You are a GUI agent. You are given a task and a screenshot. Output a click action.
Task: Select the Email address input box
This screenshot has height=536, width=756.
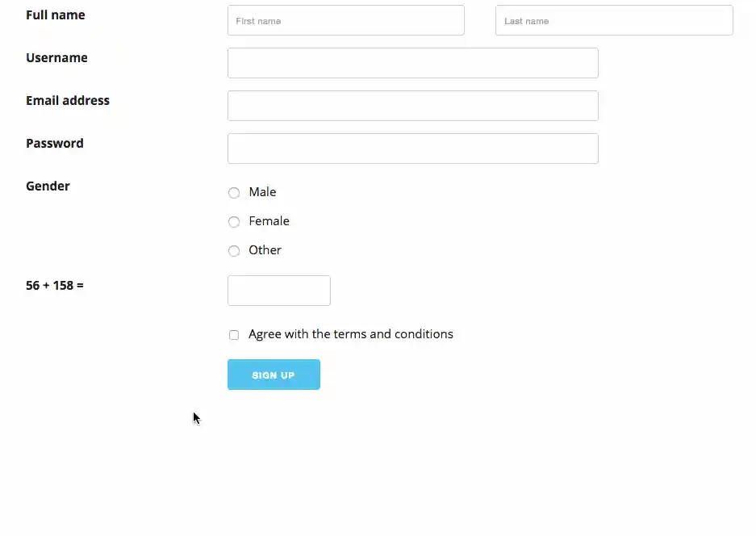(412, 106)
